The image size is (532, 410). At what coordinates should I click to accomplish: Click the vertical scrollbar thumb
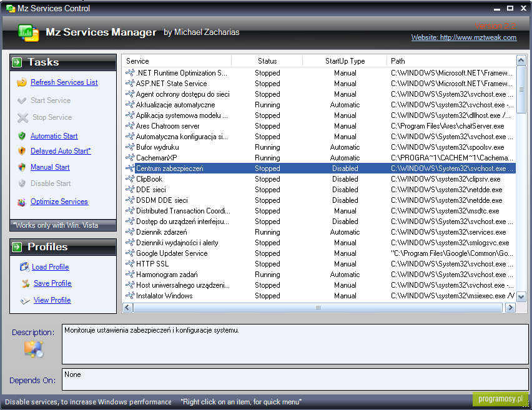pyautogui.click(x=521, y=90)
